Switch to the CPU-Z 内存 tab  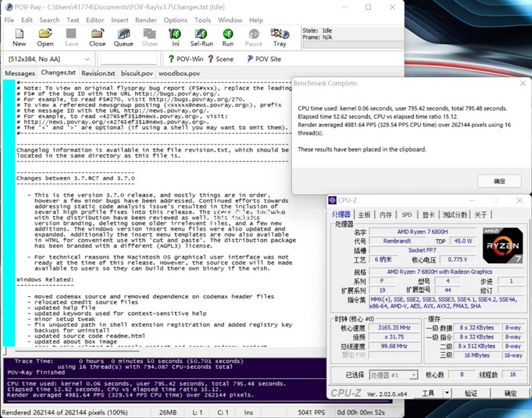(x=386, y=215)
